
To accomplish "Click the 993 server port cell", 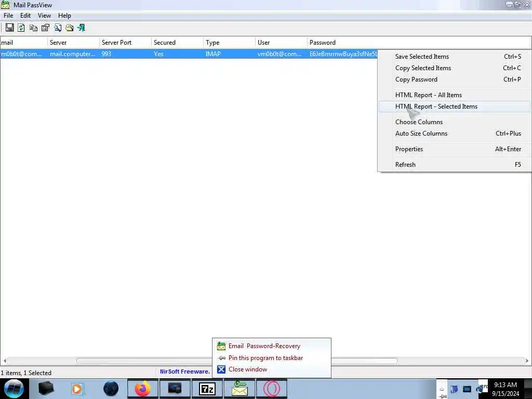I will click(x=106, y=54).
